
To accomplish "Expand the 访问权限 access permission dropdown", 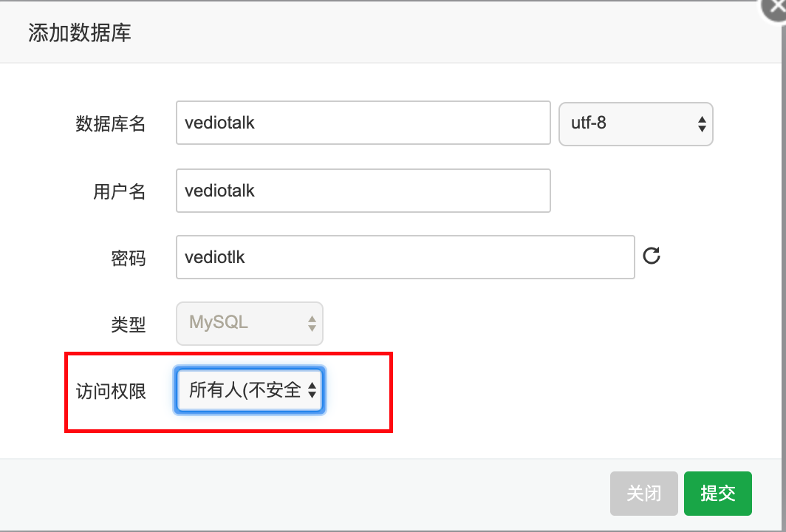I will point(249,390).
